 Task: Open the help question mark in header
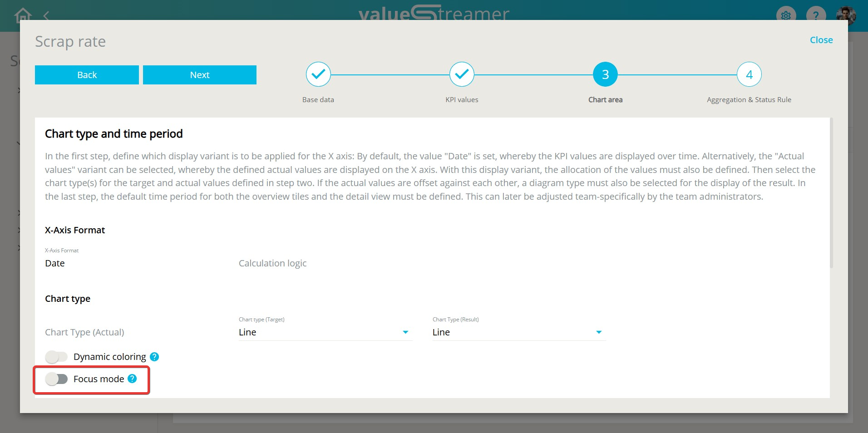(815, 15)
